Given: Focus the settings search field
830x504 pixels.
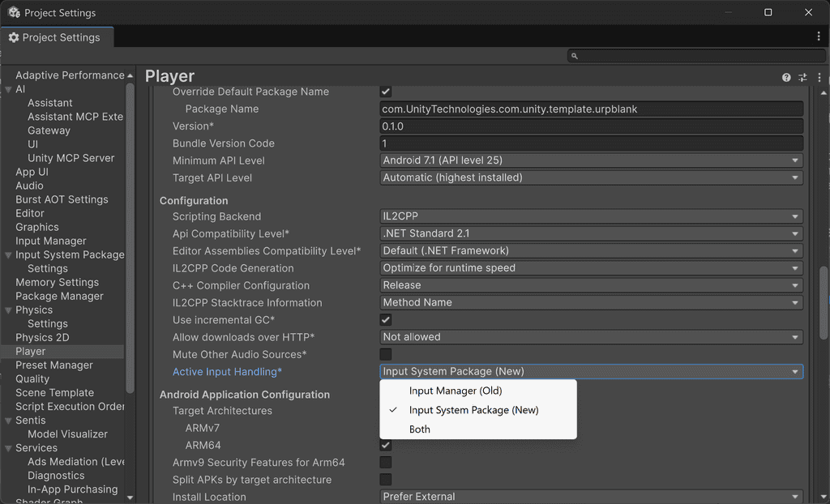Looking at the screenshot, I should click(x=696, y=56).
